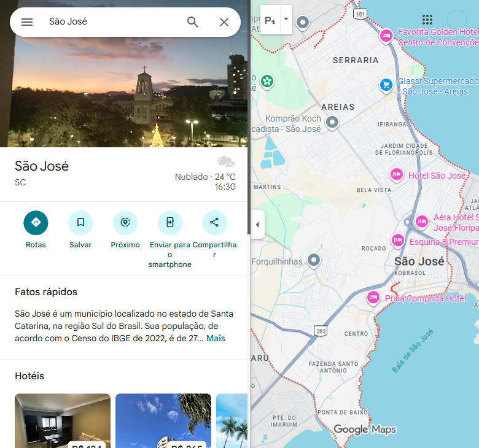Click the Praia Comprida Hotel text label

[426, 298]
